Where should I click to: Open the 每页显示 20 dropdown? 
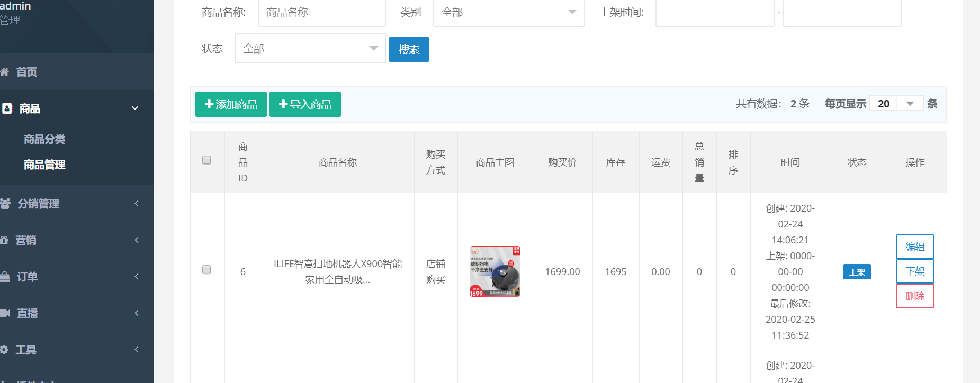tap(896, 104)
